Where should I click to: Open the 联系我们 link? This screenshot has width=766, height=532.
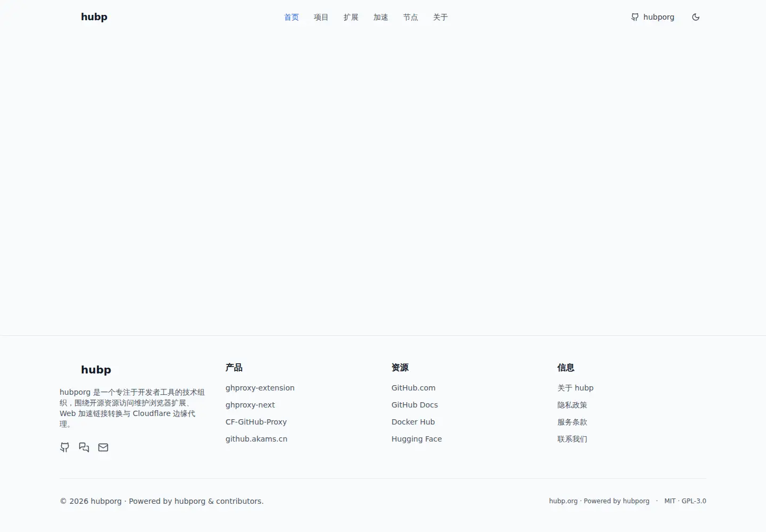(572, 439)
